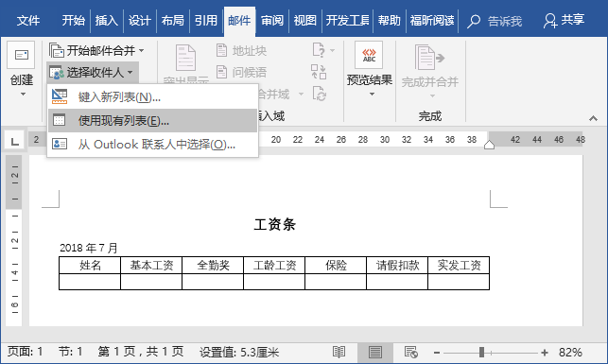This screenshot has height=364, width=608.
Task: Click 设置值: 5.3厘米 in status bar
Action: [x=239, y=352]
